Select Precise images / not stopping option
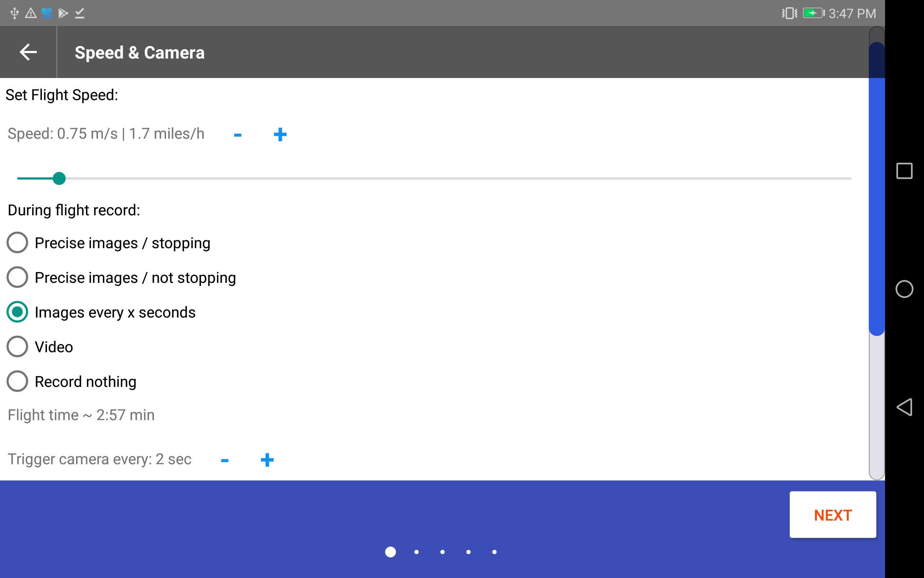The image size is (924, 578). coord(121,277)
